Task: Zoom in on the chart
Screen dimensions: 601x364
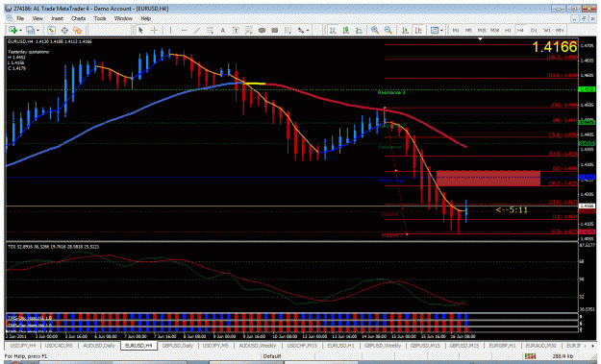Action: point(375,30)
